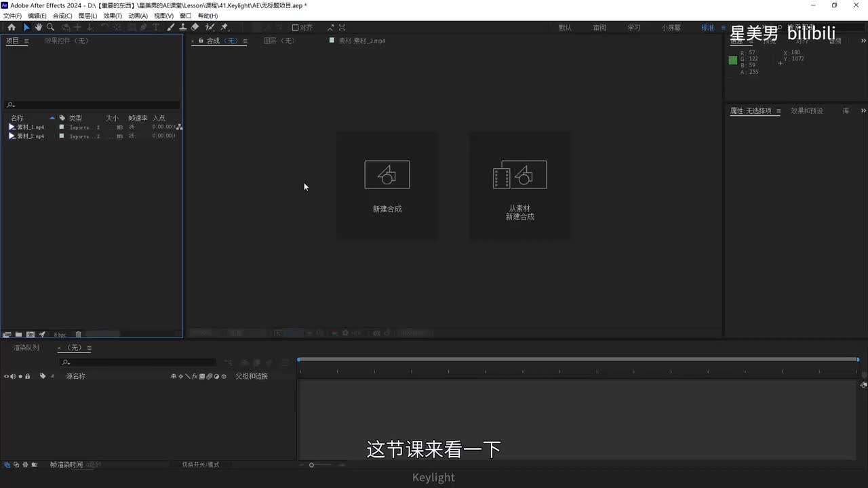Select the Eraser tool
The height and width of the screenshot is (488, 868).
click(x=195, y=28)
